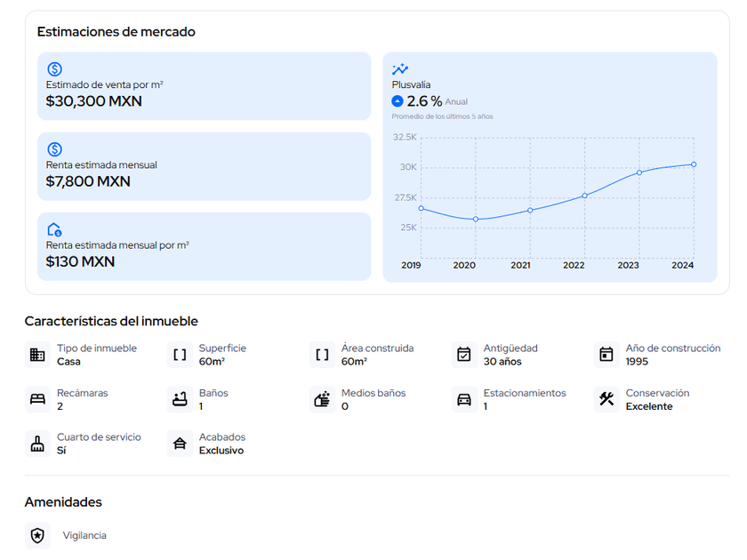Click the car icon beside Estacionamientos
The height and width of the screenshot is (560, 747).
pos(464,399)
